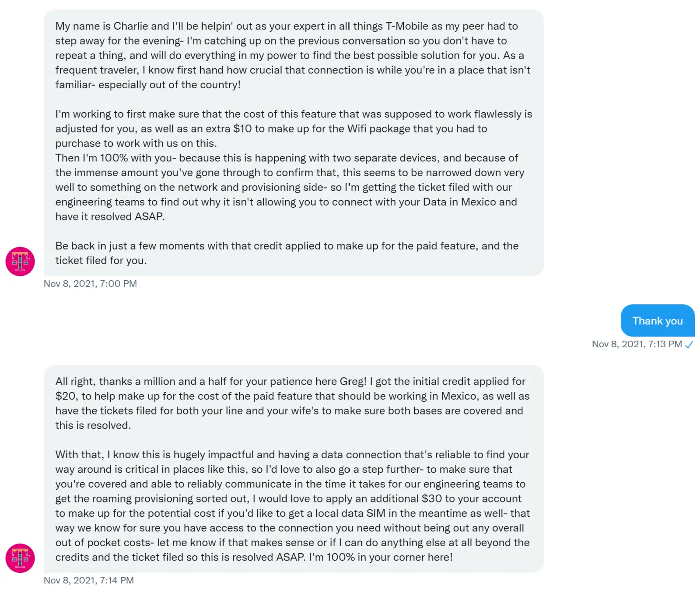
Task: Click the "$20" credit amount text
Action: [x=66, y=396]
